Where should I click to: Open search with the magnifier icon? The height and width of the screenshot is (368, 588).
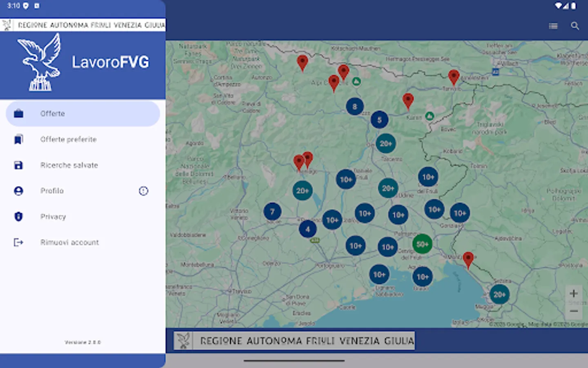point(575,26)
